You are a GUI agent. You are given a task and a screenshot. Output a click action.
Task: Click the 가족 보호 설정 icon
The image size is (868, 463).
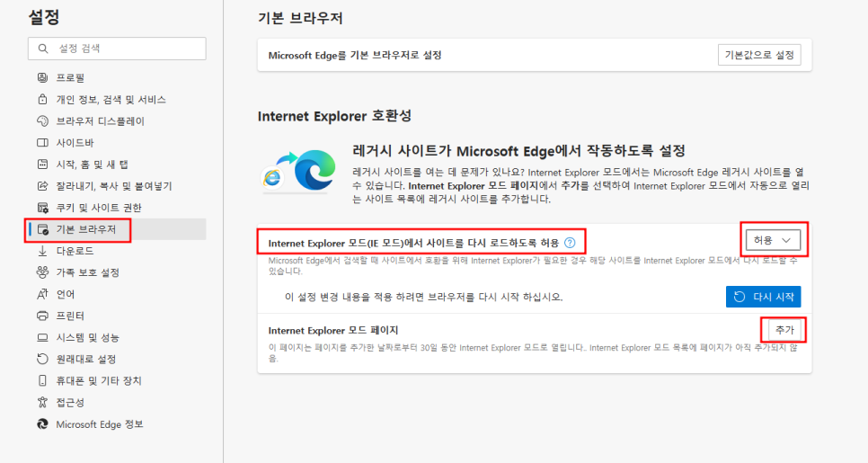click(x=42, y=272)
